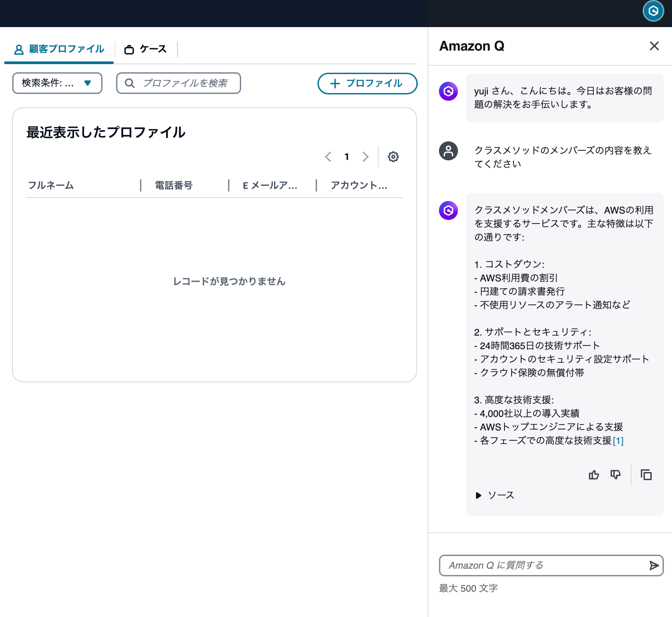
Task: Click the 最近表示したプロファイル heading
Action: (x=106, y=132)
